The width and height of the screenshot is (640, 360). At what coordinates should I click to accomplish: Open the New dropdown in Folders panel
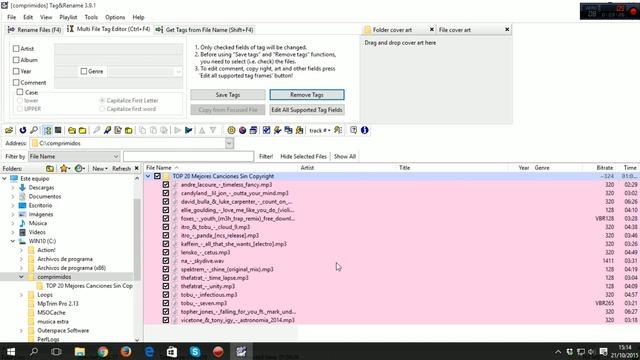[100, 168]
